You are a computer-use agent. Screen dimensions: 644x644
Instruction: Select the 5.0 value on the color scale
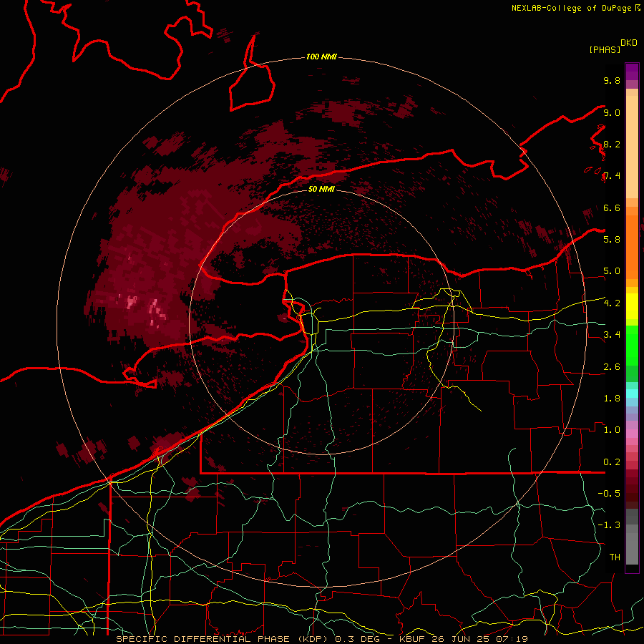click(x=612, y=271)
